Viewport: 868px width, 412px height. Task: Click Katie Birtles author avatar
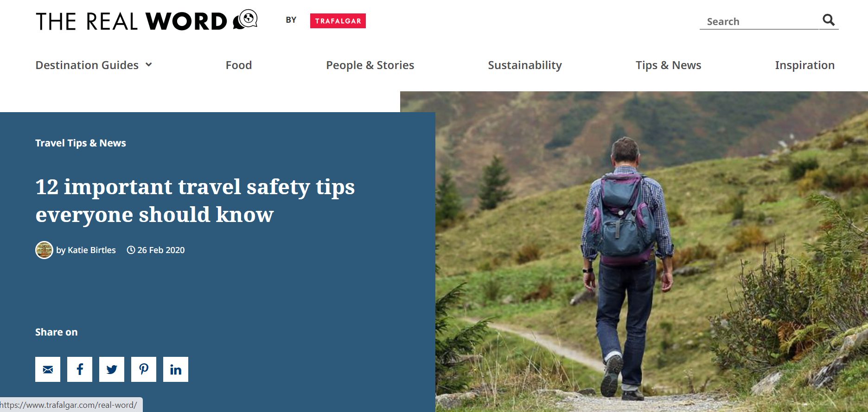(44, 250)
